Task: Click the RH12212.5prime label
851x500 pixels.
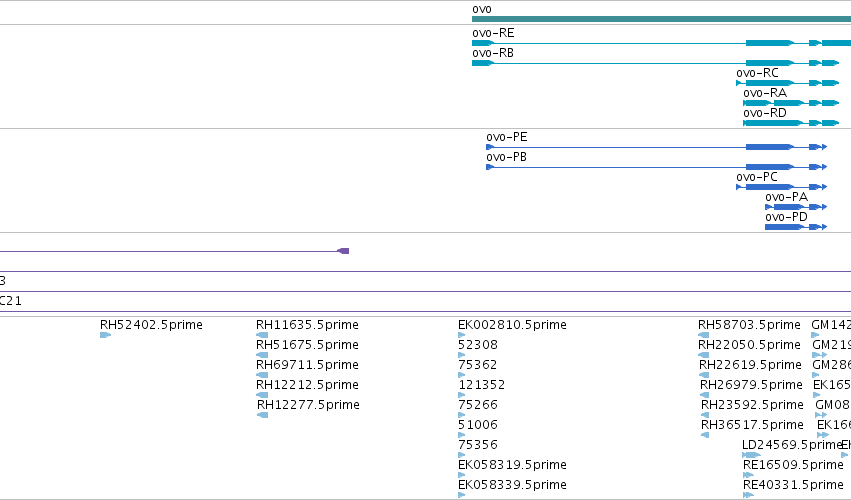Action: pos(307,385)
